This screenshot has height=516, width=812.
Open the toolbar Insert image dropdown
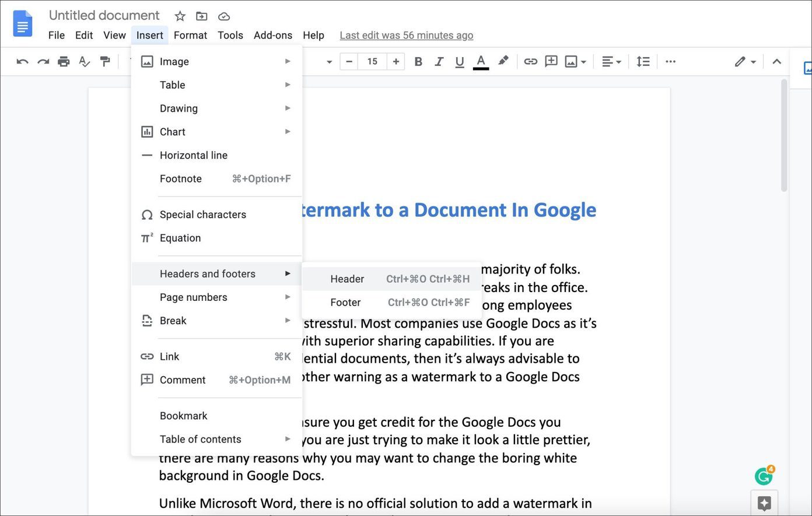(575, 61)
